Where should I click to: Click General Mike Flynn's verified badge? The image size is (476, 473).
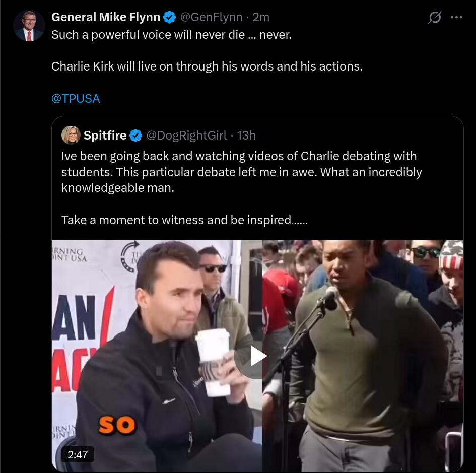[x=169, y=17]
